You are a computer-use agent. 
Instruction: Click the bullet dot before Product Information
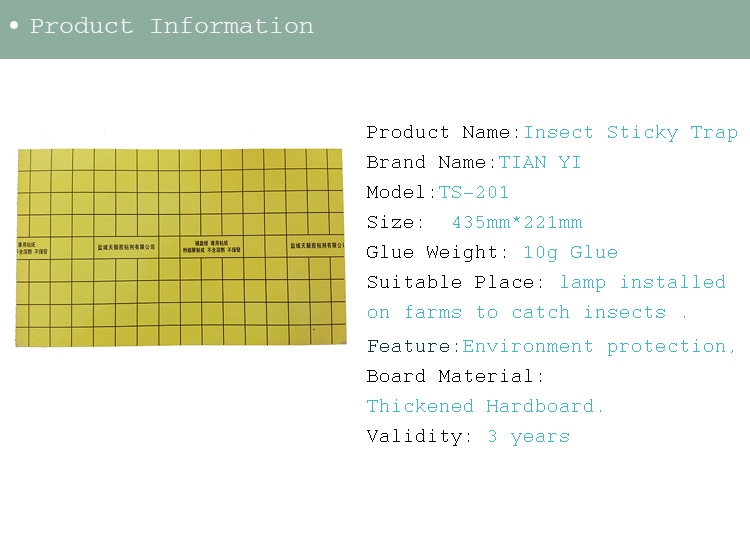tap(14, 27)
